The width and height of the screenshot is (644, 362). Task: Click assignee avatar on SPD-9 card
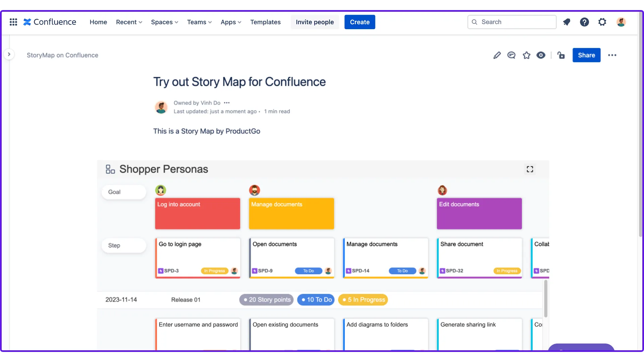click(328, 271)
